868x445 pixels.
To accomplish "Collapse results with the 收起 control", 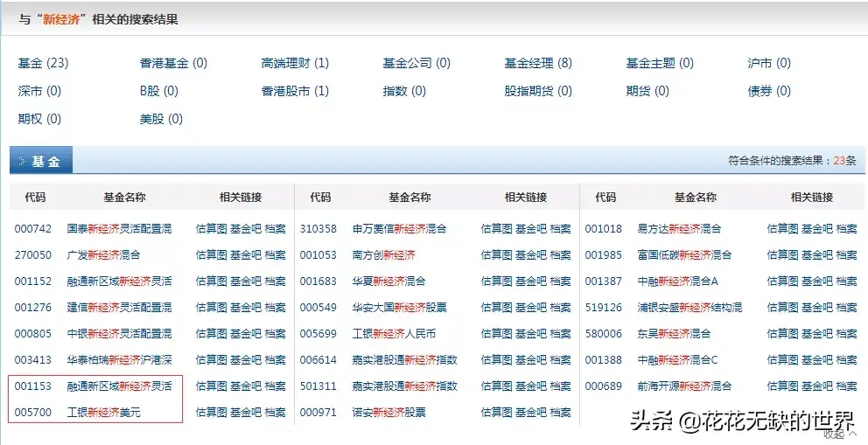I will pyautogui.click(x=840, y=435).
